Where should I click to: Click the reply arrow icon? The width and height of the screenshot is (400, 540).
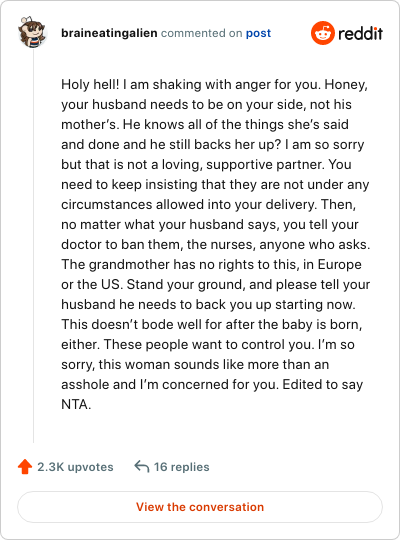pyautogui.click(x=142, y=467)
